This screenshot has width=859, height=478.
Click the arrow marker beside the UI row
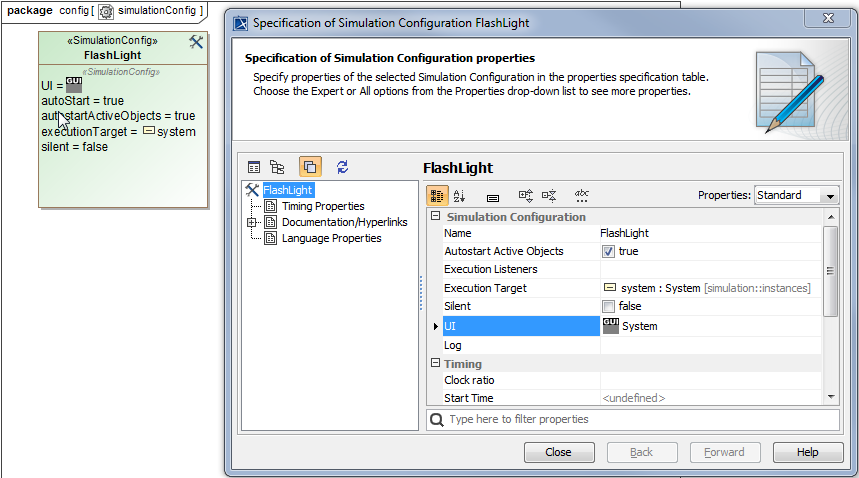436,326
